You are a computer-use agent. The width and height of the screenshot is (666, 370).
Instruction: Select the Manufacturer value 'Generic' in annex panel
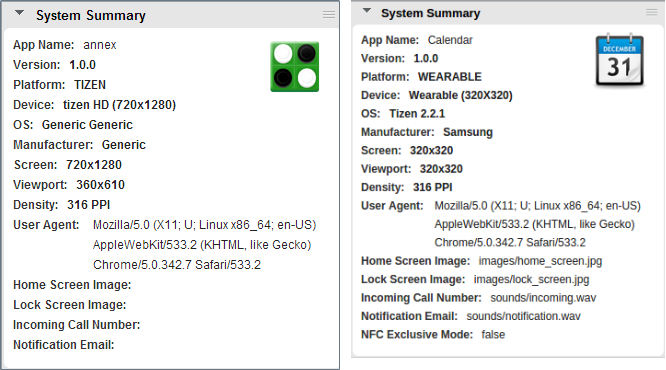[124, 145]
